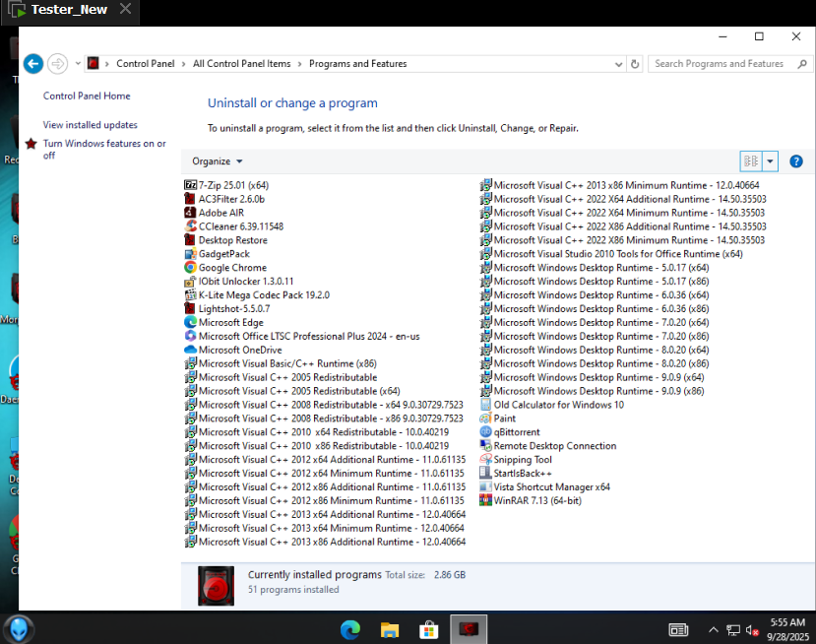Navigate to All Control Panel Items breadcrumb

click(242, 64)
